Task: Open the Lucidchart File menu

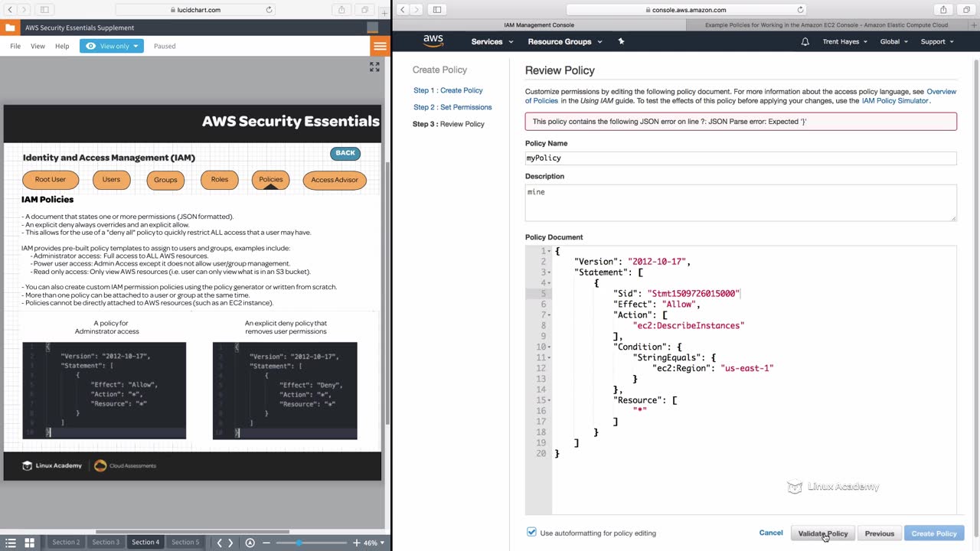Action: point(15,46)
